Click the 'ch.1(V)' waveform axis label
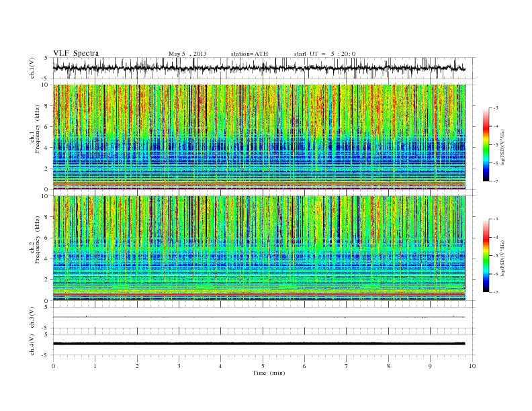The height and width of the screenshot is (411, 532). tap(32, 68)
